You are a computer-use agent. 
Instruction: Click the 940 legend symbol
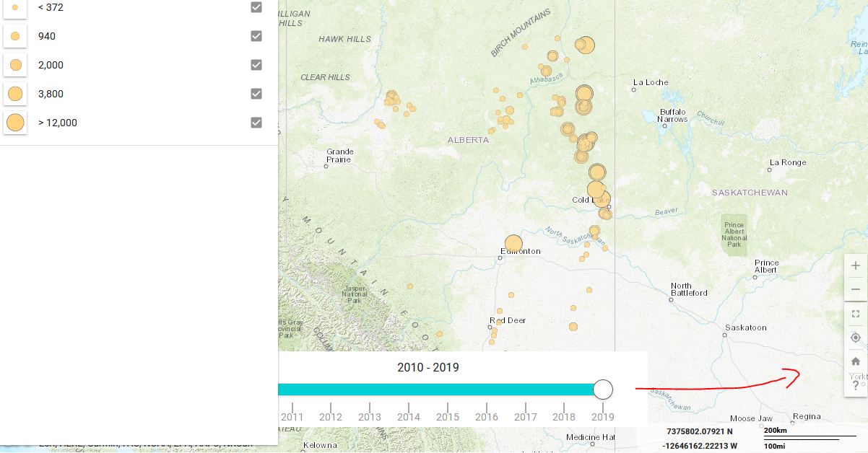15,36
